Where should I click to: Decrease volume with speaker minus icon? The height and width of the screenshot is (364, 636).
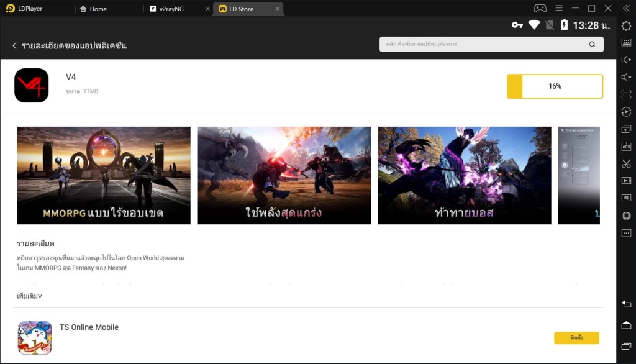pyautogui.click(x=626, y=77)
